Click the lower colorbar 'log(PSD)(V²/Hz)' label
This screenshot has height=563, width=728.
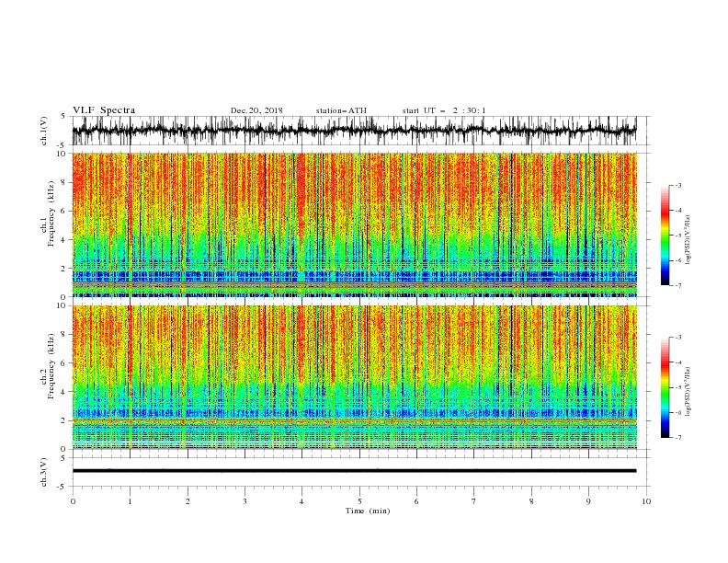[688, 391]
